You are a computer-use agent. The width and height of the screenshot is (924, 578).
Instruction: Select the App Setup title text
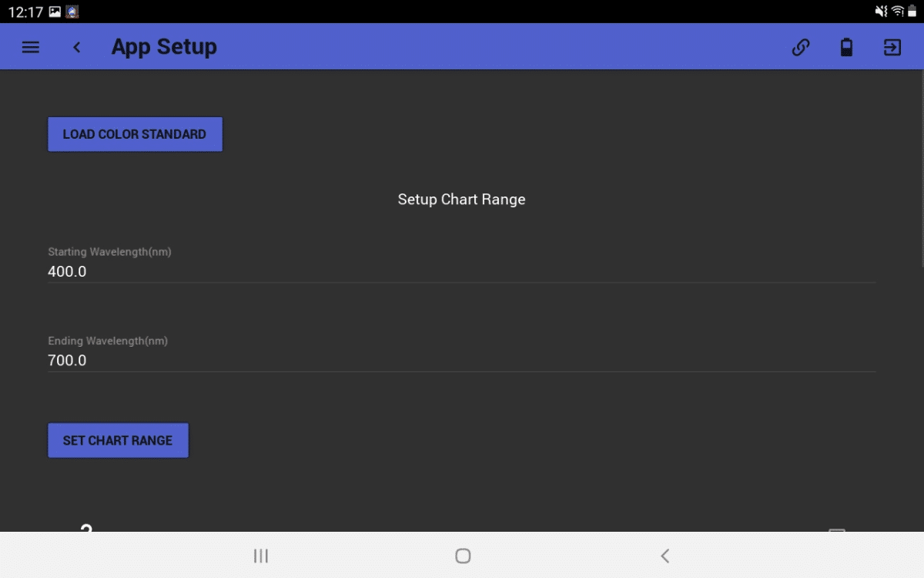click(x=164, y=46)
